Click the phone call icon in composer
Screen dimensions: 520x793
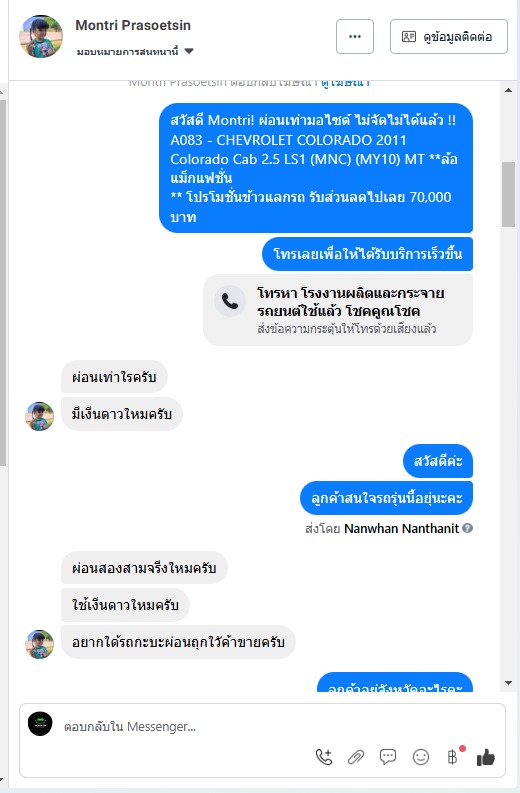click(324, 757)
